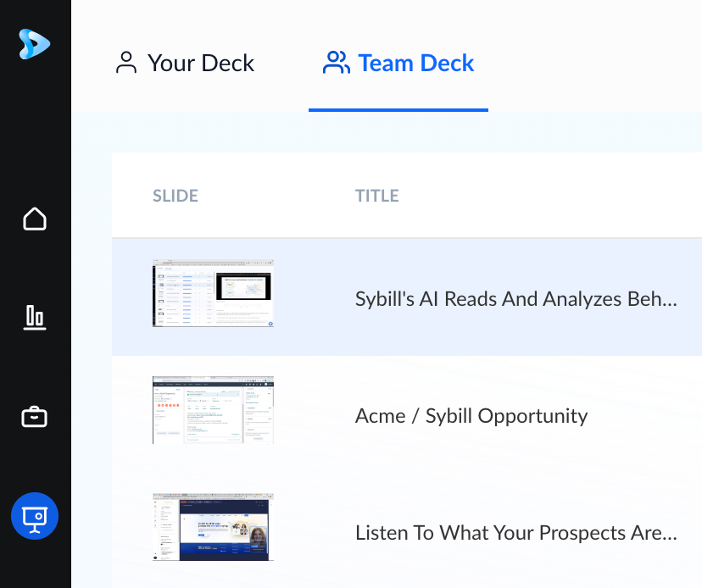Switch to the Your Deck tab
702x588 pixels.
(x=185, y=63)
